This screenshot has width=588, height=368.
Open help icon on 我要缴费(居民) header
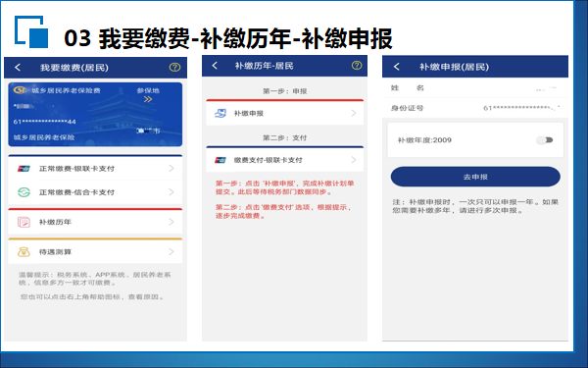coord(174,67)
